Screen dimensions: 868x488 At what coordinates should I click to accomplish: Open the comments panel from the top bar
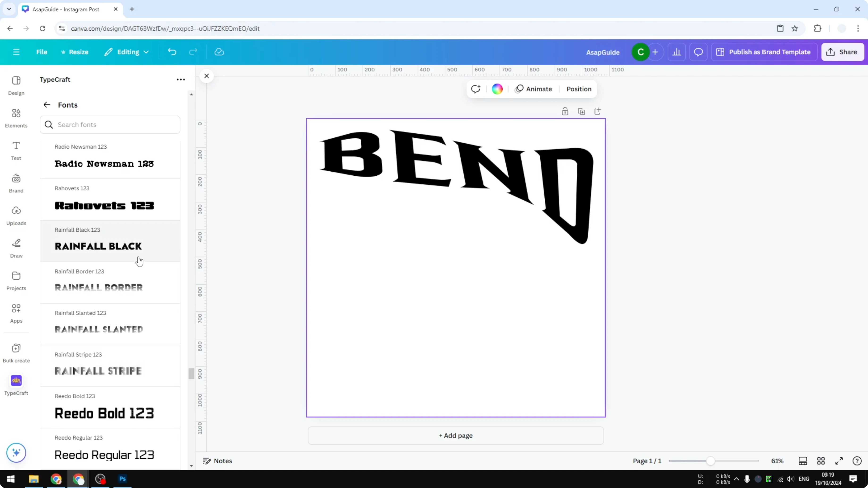698,52
